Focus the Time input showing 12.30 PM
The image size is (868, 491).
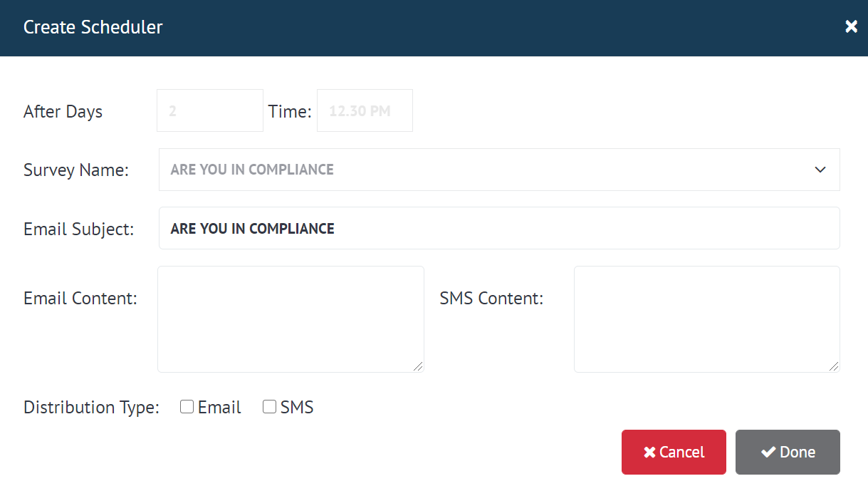(x=365, y=111)
